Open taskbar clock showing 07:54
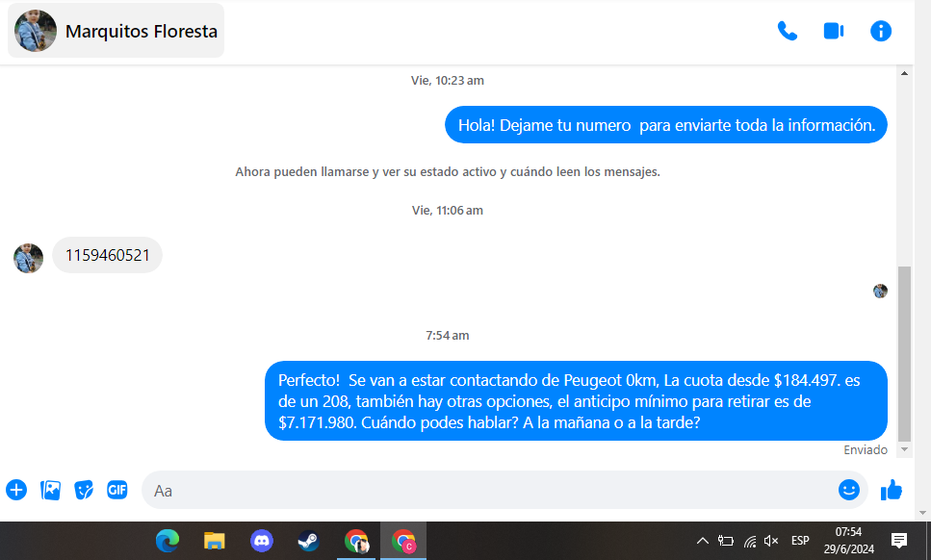 pos(848,541)
